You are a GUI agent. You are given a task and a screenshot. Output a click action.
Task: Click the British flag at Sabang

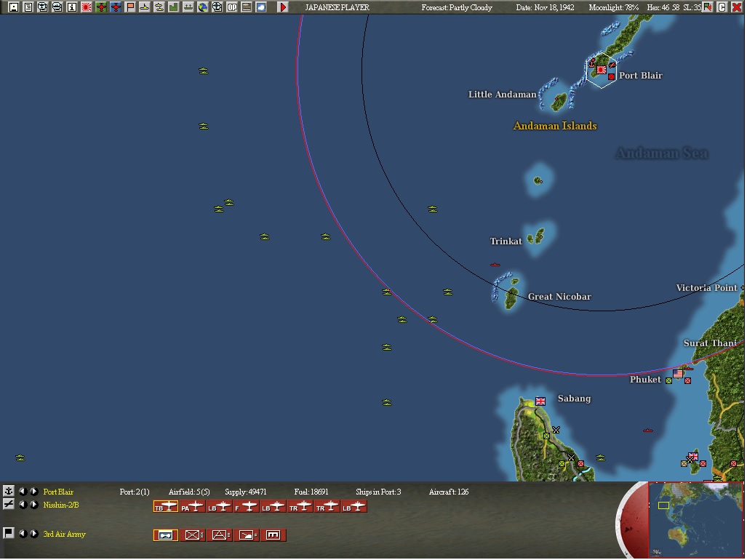[x=540, y=401]
